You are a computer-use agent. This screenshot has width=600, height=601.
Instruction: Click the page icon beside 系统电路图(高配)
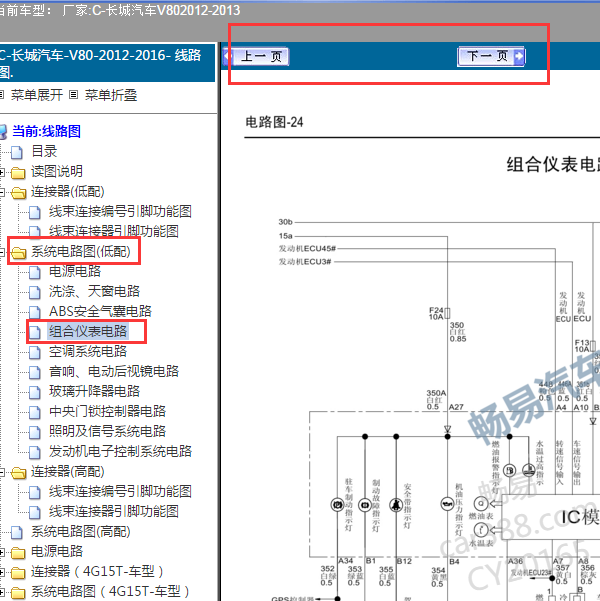point(17,532)
